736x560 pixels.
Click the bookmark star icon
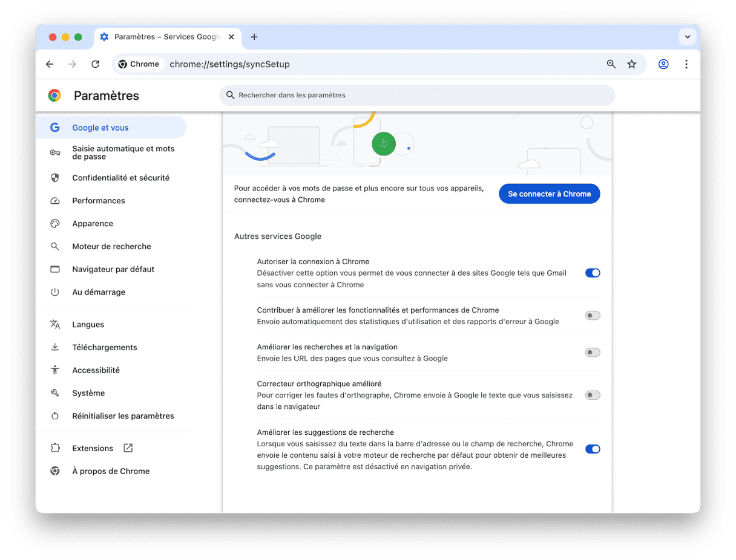coord(632,64)
